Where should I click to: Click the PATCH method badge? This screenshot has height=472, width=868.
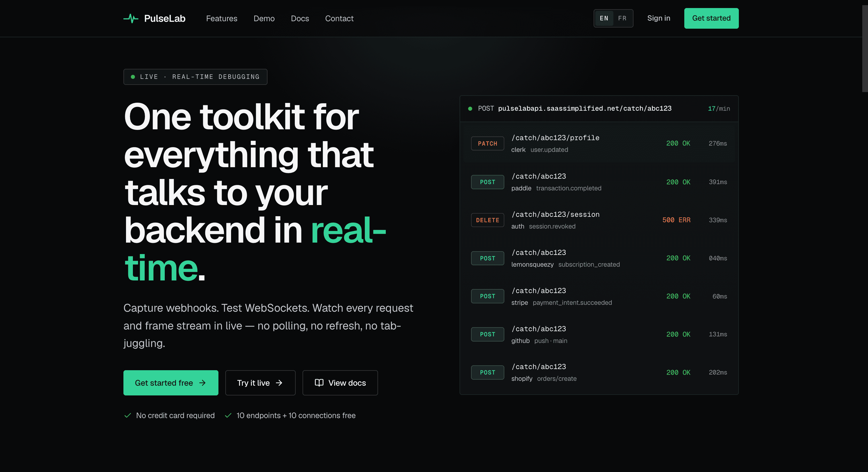pos(487,143)
